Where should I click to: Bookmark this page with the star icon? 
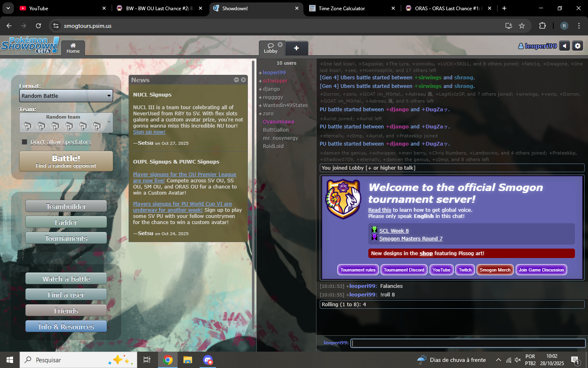[522, 26]
